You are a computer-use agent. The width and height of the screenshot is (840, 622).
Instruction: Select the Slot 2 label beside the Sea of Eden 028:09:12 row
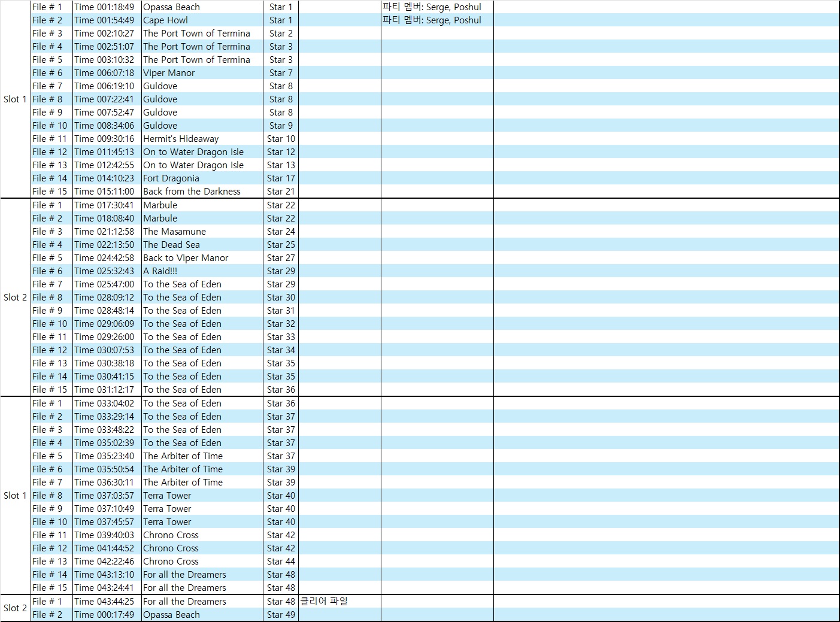[16, 298]
